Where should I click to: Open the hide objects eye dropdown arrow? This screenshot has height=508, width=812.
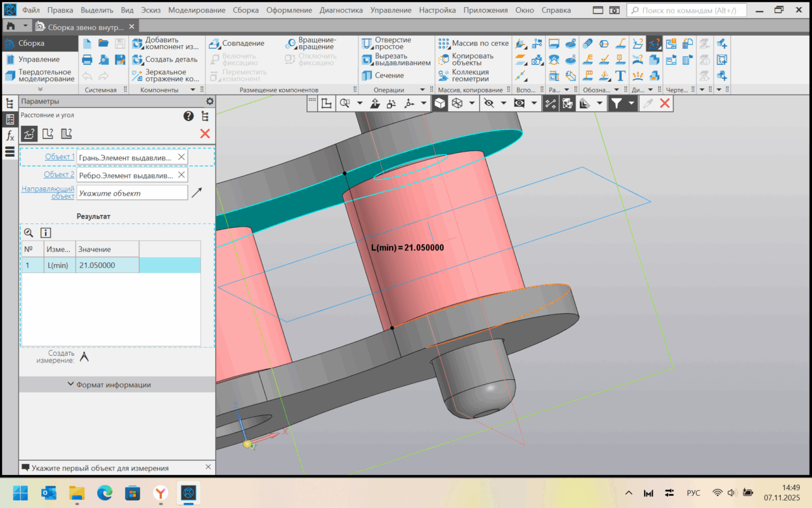(504, 104)
